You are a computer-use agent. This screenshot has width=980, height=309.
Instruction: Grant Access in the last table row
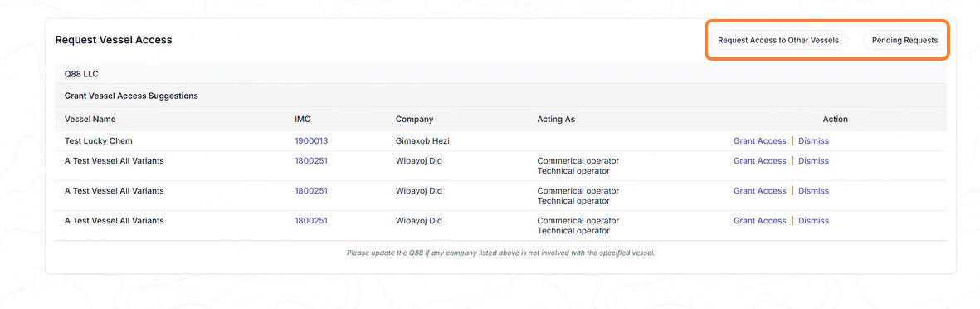coord(759,221)
